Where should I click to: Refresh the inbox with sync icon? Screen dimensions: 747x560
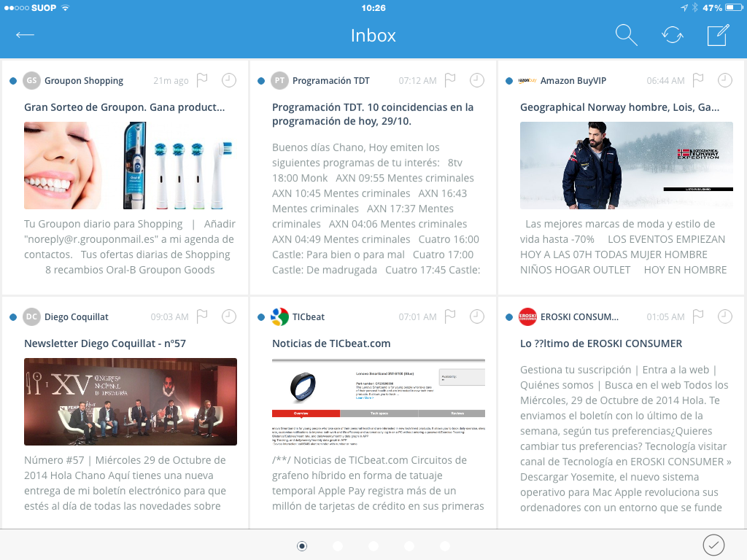tap(672, 35)
